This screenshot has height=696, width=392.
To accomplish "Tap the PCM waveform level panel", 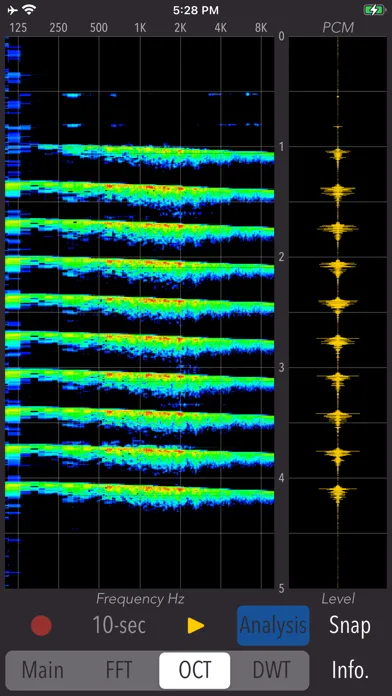I will point(338,312).
